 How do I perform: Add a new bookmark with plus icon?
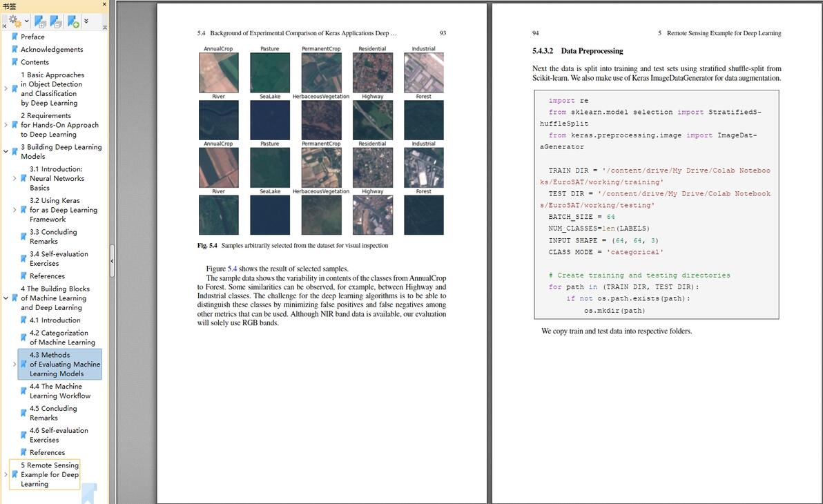point(73,21)
